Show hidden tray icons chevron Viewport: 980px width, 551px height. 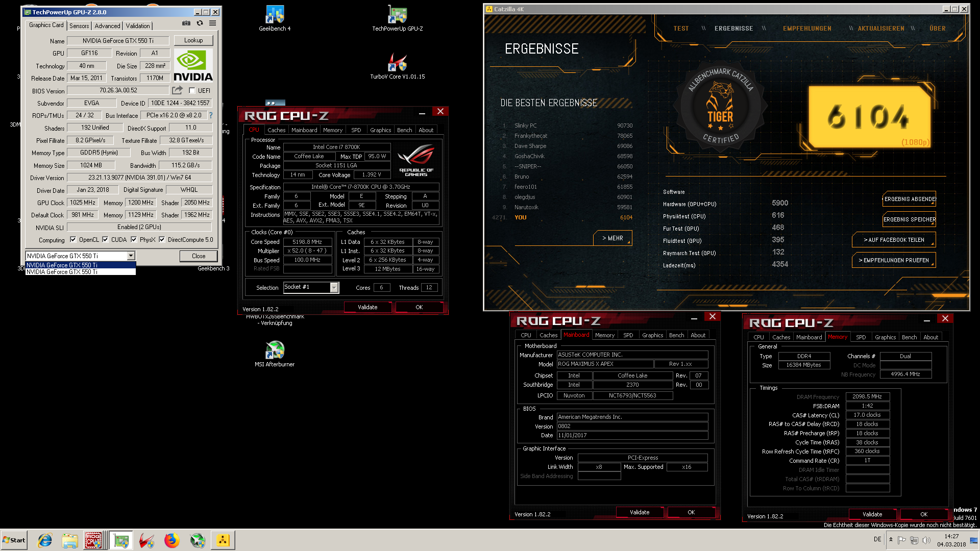tap(891, 540)
